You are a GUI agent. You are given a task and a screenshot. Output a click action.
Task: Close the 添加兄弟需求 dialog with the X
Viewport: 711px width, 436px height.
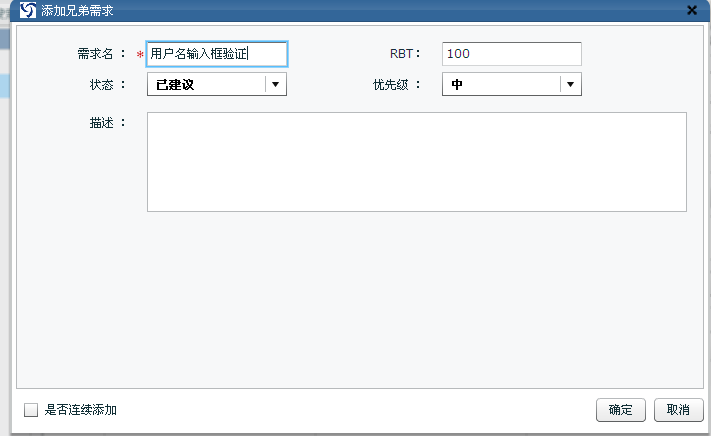[691, 10]
